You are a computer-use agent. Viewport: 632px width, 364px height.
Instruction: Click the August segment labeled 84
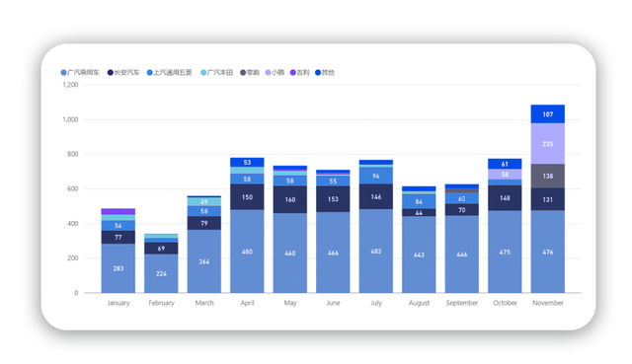[419, 201]
